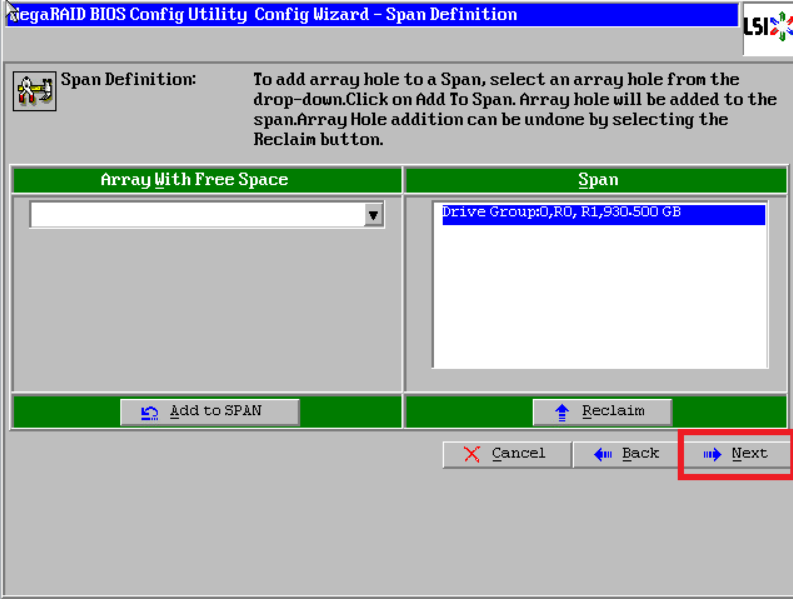Viewport: 793px width, 601px height.
Task: Click the Span column header
Action: (596, 180)
